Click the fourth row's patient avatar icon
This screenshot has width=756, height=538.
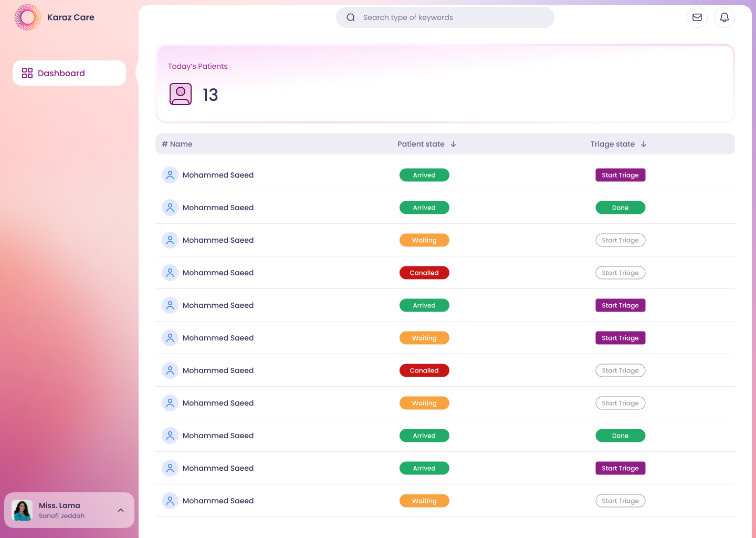click(170, 273)
